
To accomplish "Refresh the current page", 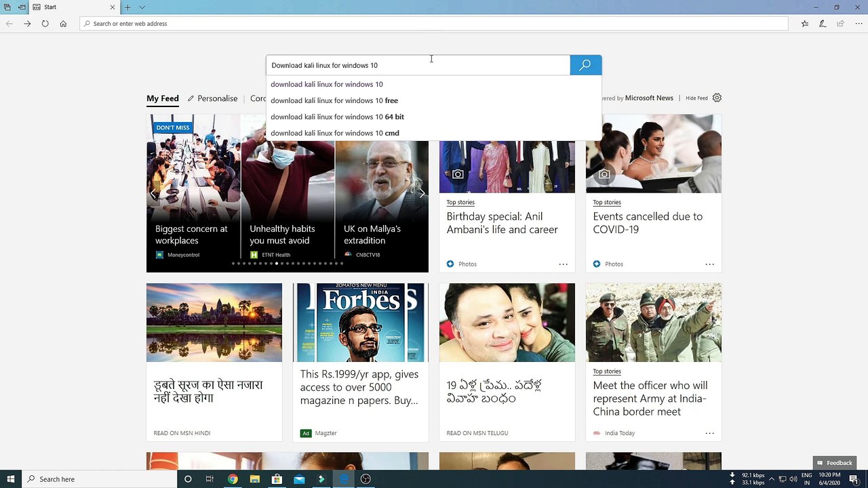I will pyautogui.click(x=45, y=24).
